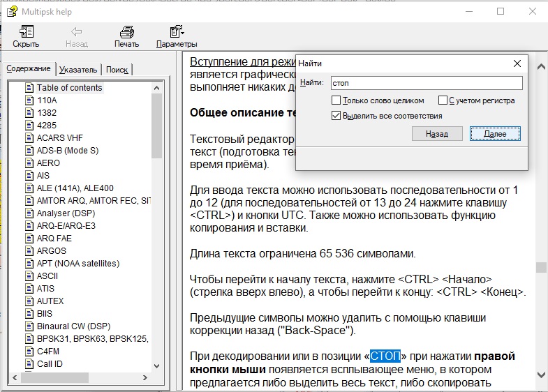Uncheck Выделить все соответствия checkbox
Screen dimensions: 548x392
(x=336, y=116)
